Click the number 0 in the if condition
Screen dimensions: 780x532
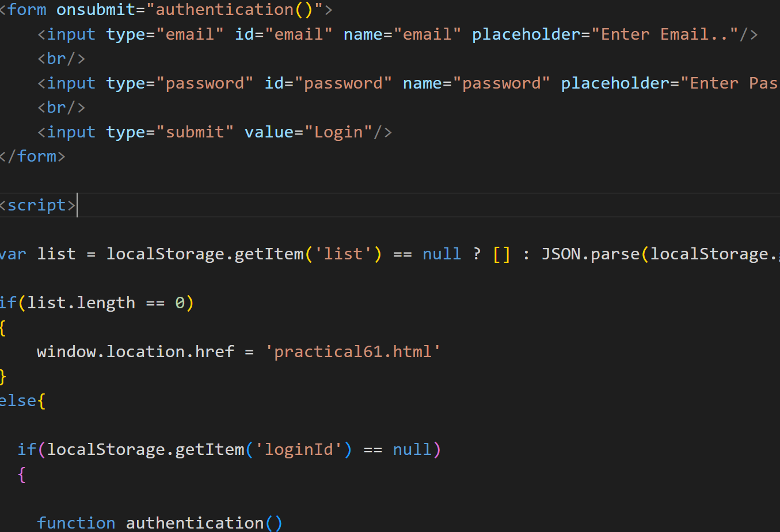pyautogui.click(x=180, y=303)
